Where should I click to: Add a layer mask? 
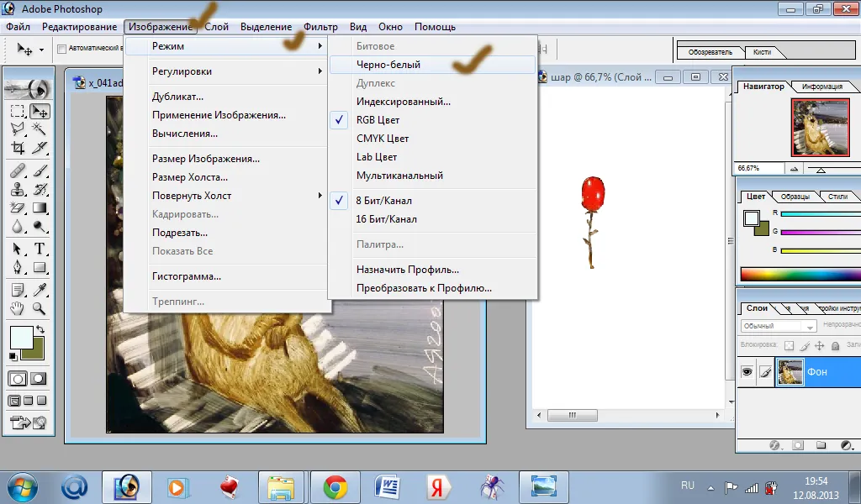tap(798, 445)
